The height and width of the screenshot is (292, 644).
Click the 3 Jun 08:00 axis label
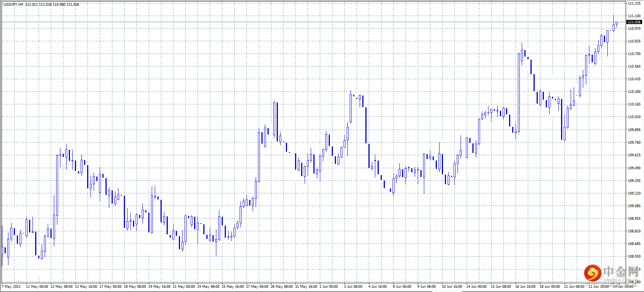[x=353, y=287]
